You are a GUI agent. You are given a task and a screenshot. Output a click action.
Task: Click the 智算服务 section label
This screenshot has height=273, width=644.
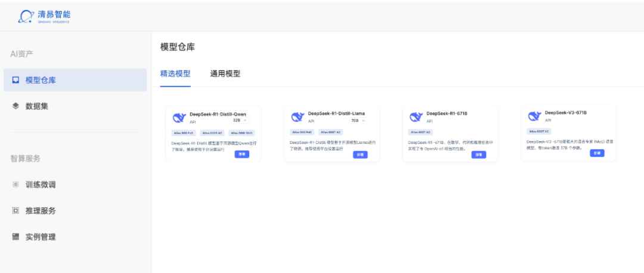pyautogui.click(x=25, y=158)
